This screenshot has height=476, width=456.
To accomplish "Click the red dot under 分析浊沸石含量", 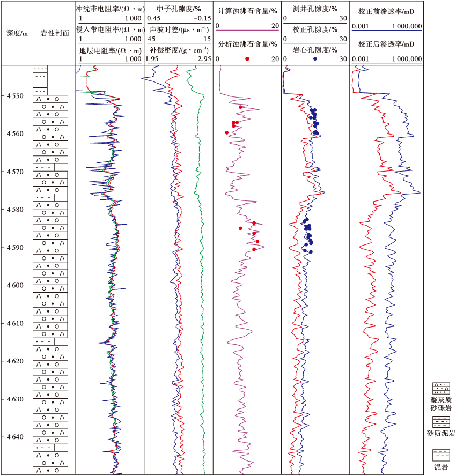I will (247, 58).
